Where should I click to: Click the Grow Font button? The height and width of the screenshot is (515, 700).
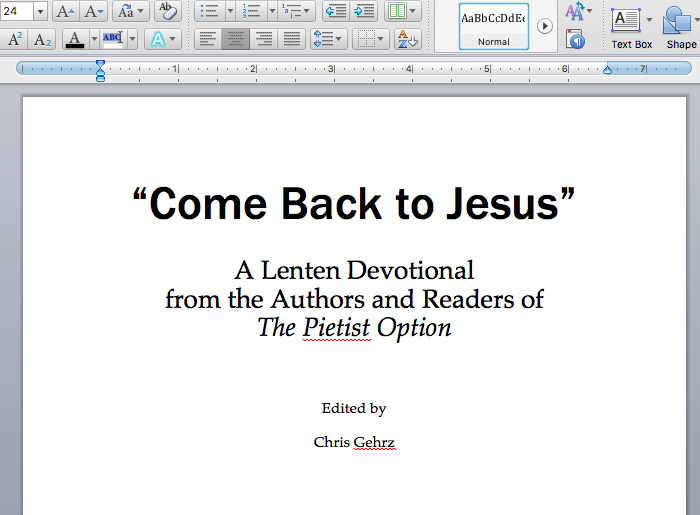(x=65, y=11)
